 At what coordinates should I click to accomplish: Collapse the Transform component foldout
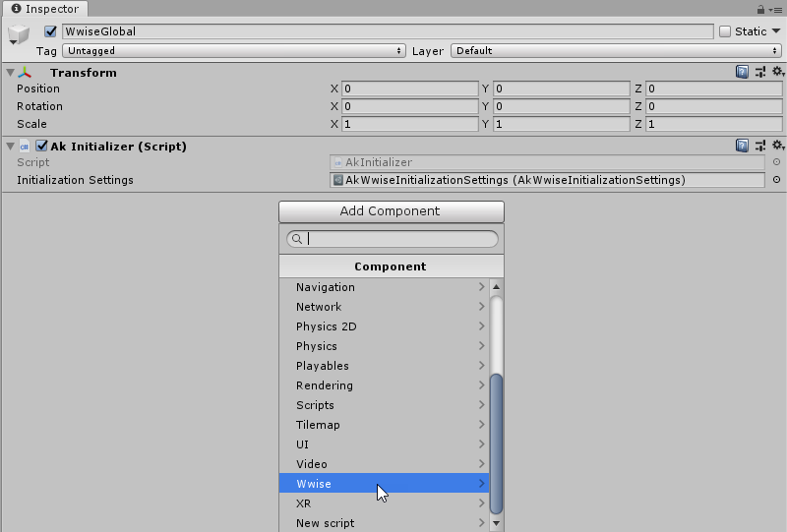[x=10, y=73]
